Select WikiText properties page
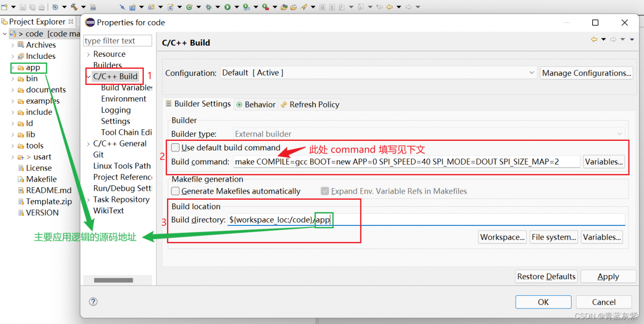Viewport: 644px width, 324px height. (x=109, y=210)
